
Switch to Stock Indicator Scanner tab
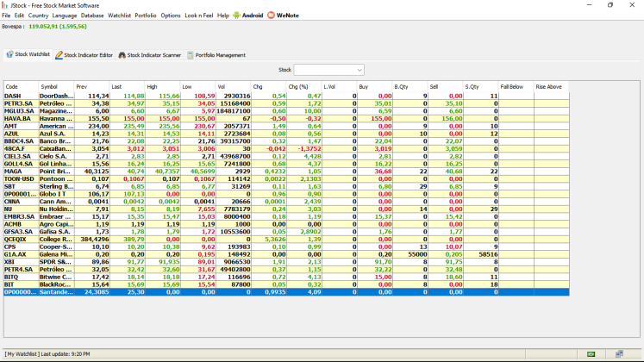click(x=149, y=55)
